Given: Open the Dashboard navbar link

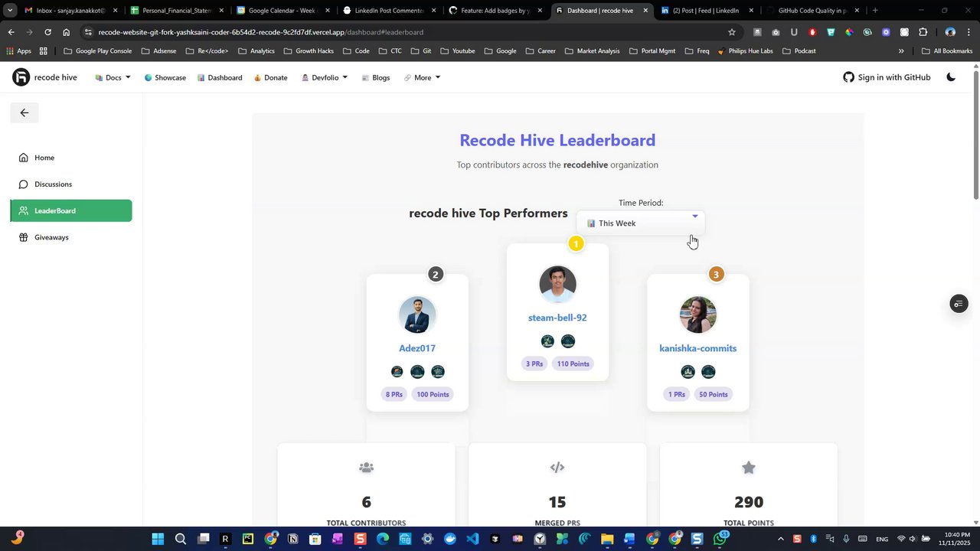Looking at the screenshot, I should coord(219,77).
